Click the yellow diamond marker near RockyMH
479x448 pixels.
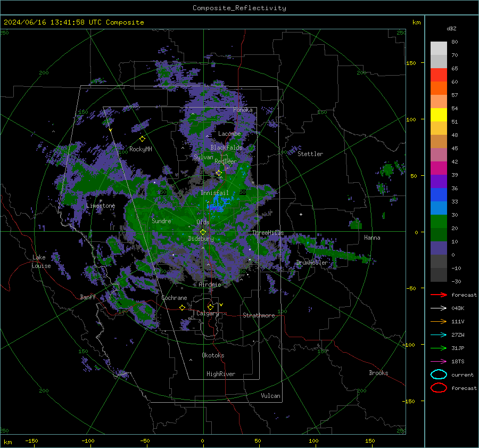(x=142, y=139)
